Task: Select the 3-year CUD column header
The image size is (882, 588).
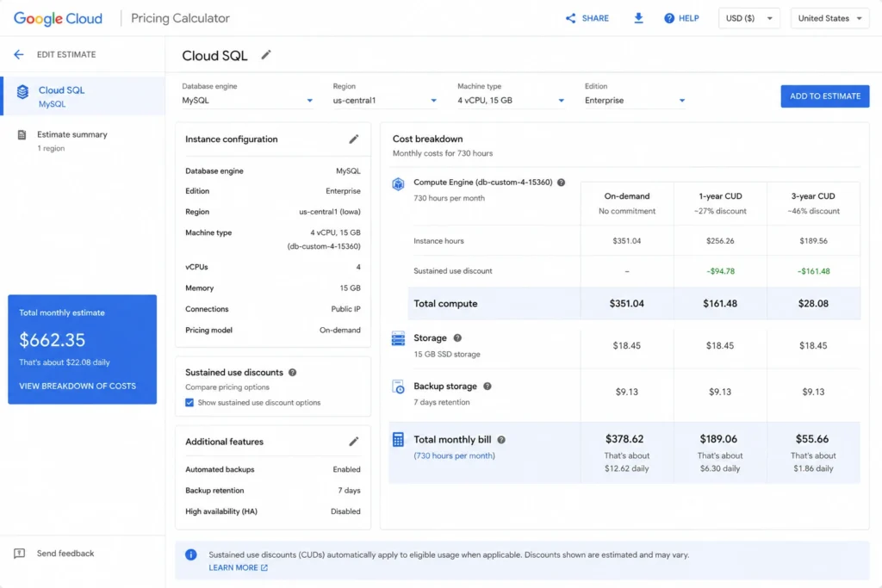Action: 813,203
